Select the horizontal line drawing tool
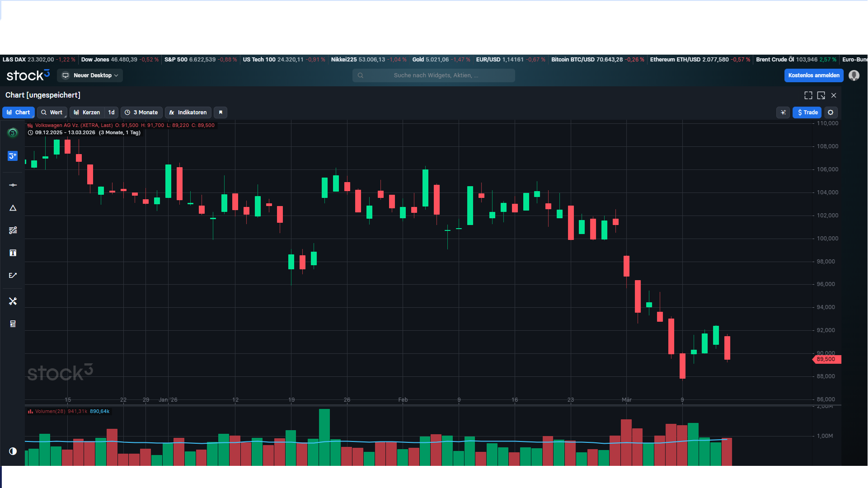Image resolution: width=868 pixels, height=488 pixels. [x=13, y=185]
